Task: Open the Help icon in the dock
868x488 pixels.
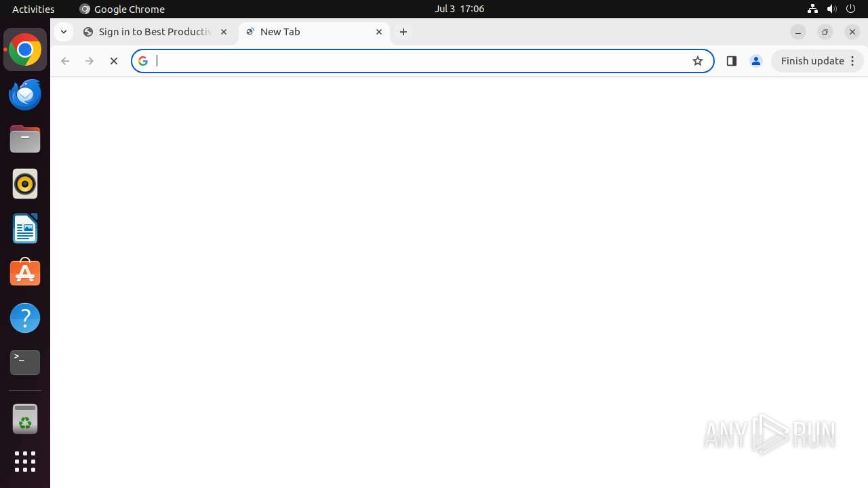Action: tap(25, 318)
